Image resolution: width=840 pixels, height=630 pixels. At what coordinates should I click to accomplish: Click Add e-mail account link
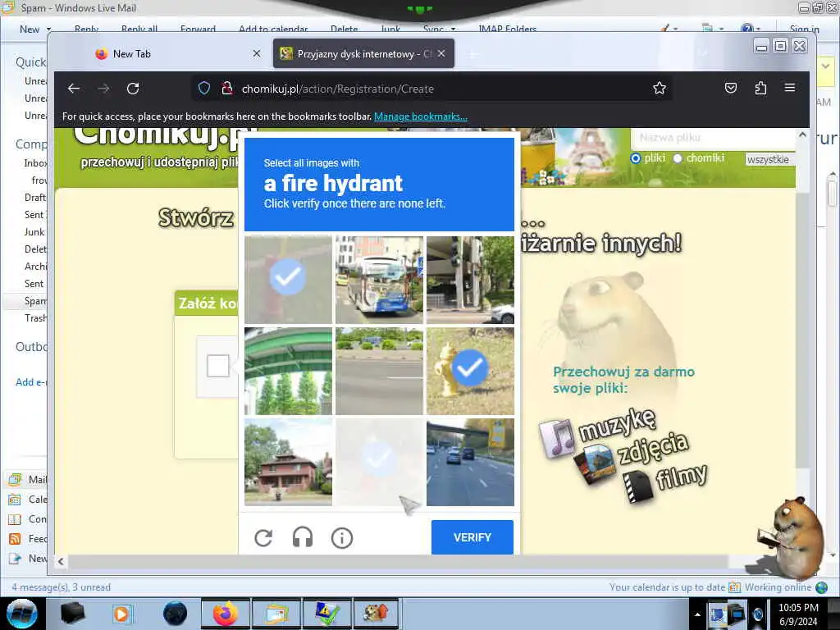pyautogui.click(x=31, y=382)
